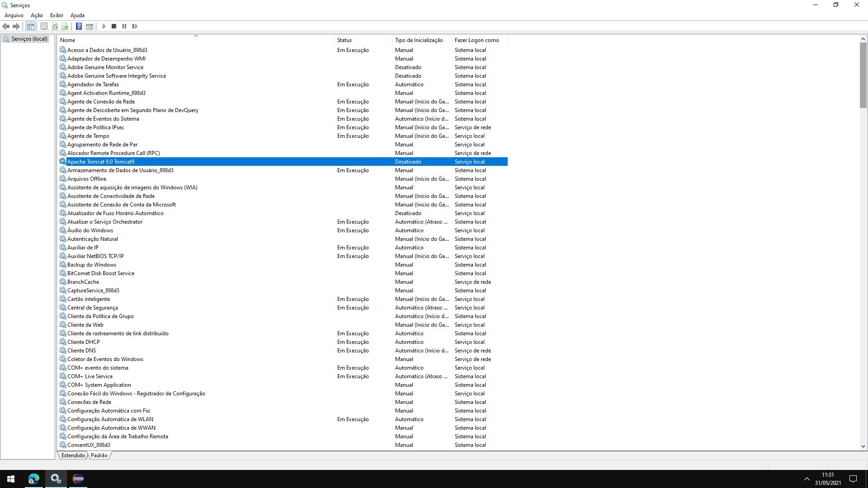This screenshot has height=488, width=868.
Task: Select Adobe Genuine Software Integrity Service row
Action: pyautogui.click(x=283, y=76)
